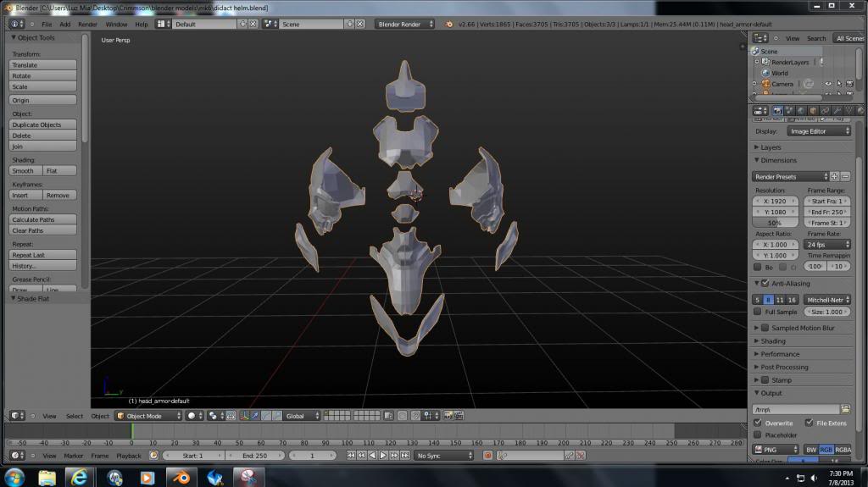Open the World properties tab icon
The image size is (868, 487).
[801, 110]
